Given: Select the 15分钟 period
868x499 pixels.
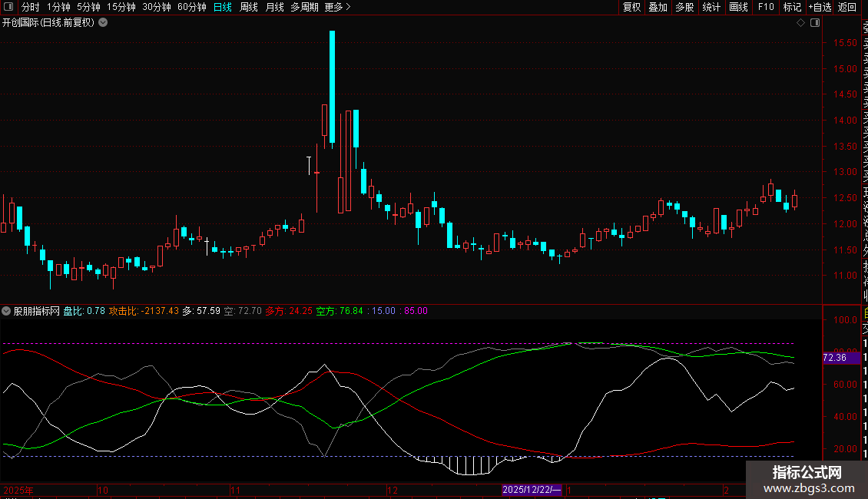Looking at the screenshot, I should 121,7.
